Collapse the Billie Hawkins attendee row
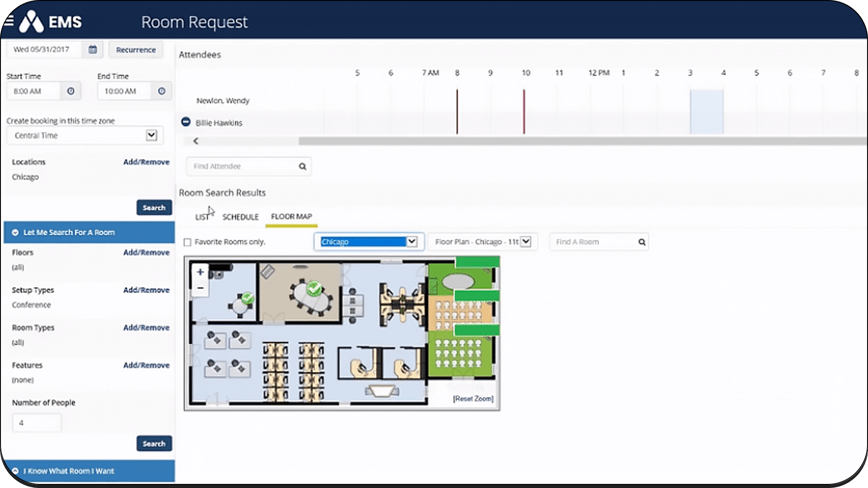This screenshot has height=488, width=868. click(x=185, y=121)
